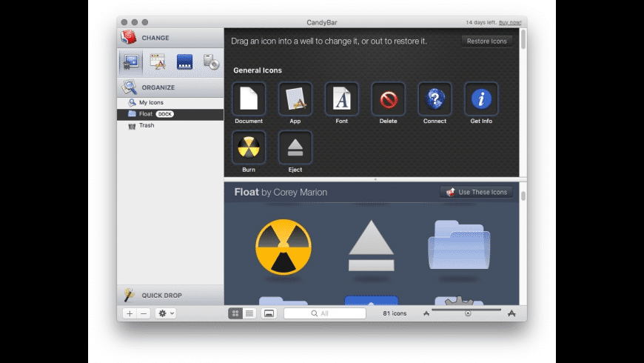Click the CHANGE section header
644x363 pixels.
click(170, 38)
